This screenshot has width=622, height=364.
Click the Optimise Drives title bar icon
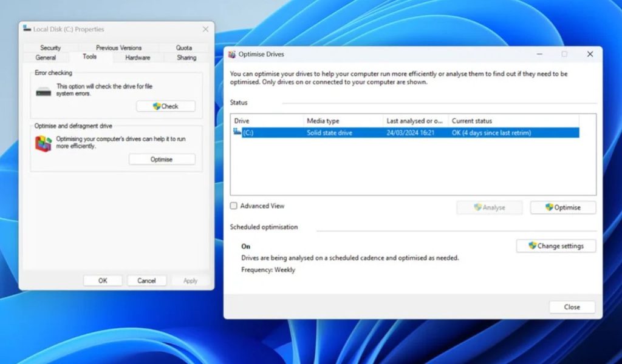[x=232, y=55]
